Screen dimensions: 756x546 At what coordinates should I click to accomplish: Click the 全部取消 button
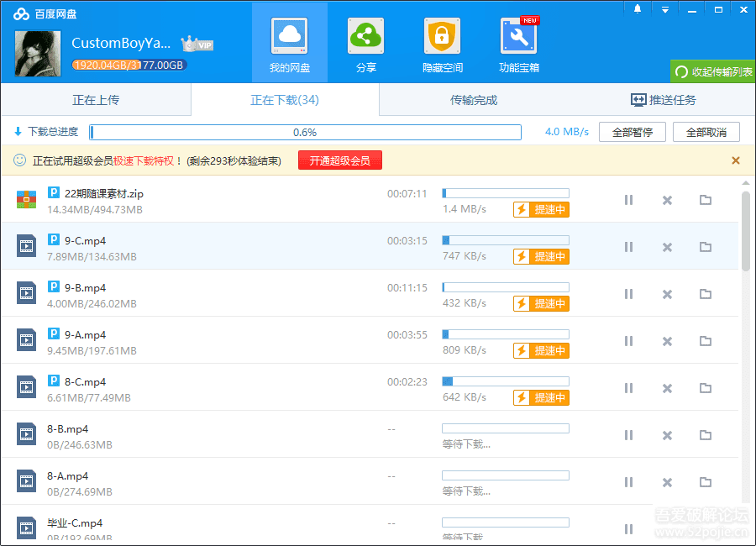click(x=706, y=132)
